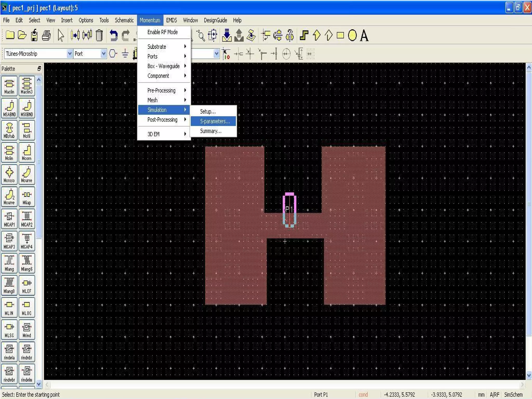Click the text 'A' annotation tool

(364, 35)
